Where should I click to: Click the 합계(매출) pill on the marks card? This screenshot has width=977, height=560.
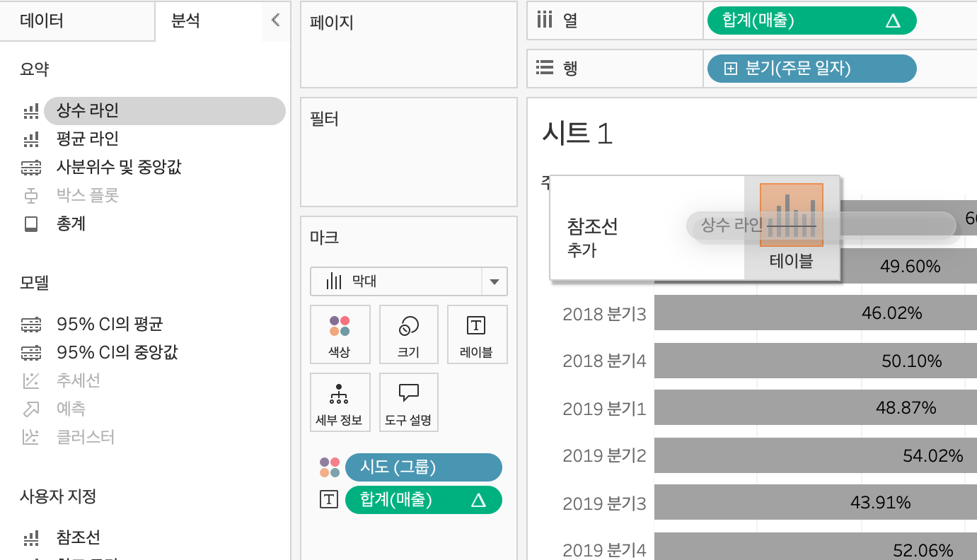click(424, 500)
